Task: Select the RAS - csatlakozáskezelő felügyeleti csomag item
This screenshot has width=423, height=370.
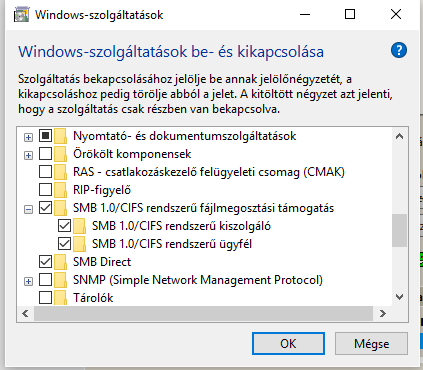Action: click(209, 172)
